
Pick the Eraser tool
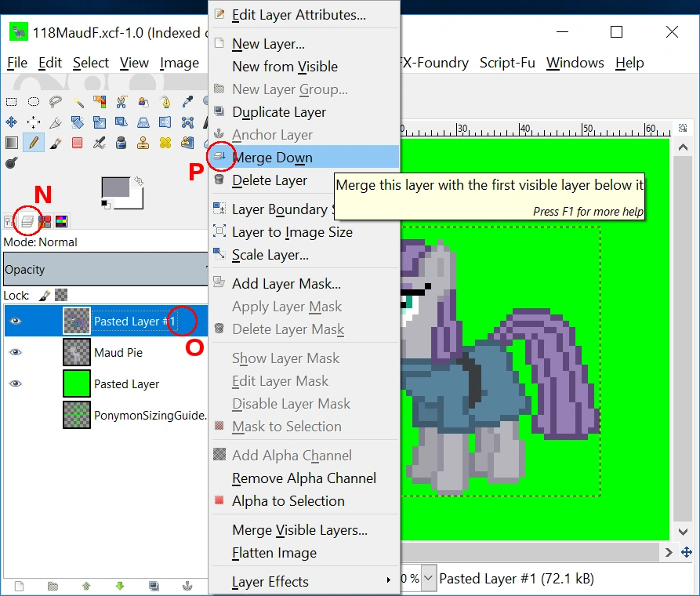click(x=78, y=143)
